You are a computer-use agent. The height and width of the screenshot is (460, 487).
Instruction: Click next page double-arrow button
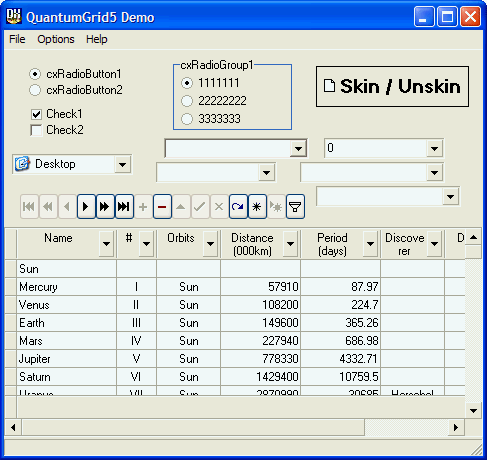pyautogui.click(x=105, y=207)
